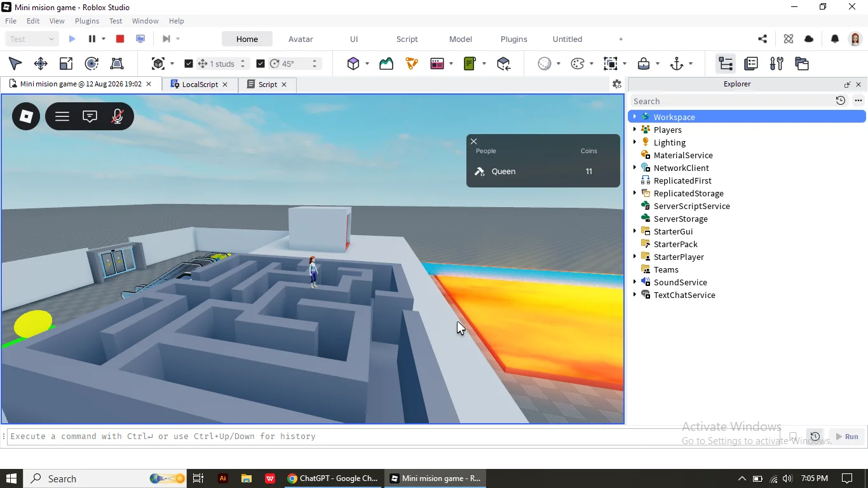Image resolution: width=868 pixels, height=488 pixels.
Task: Select the arrow Select tool
Action: coord(15,64)
